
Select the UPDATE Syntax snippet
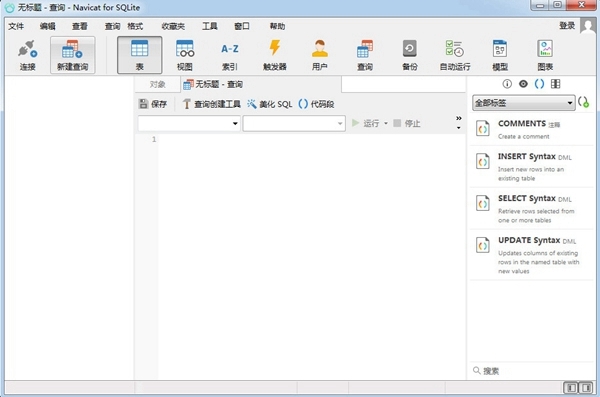coord(532,255)
